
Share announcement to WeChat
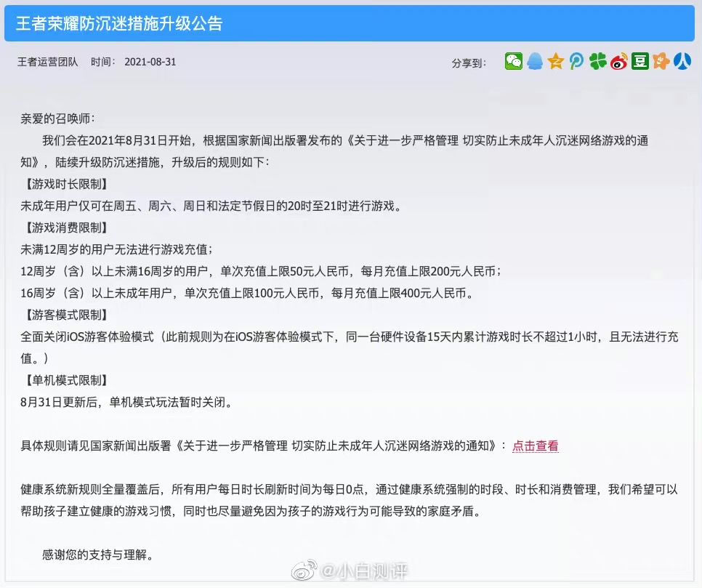[515, 61]
